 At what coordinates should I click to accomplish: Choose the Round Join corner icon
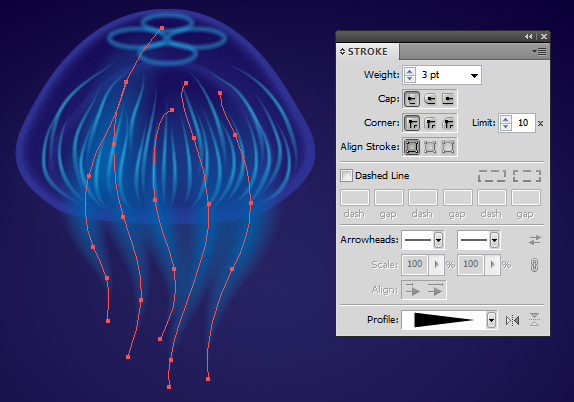430,123
